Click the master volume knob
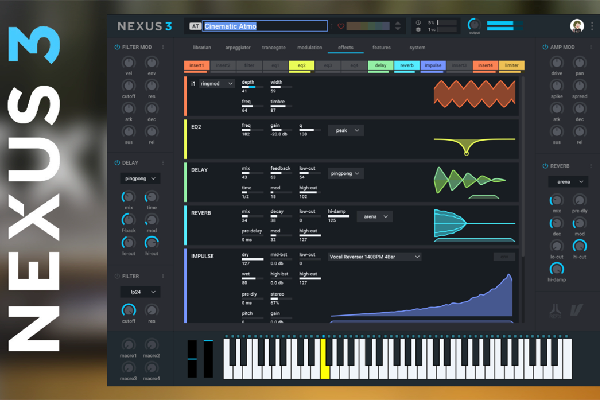The image size is (600, 400). [474, 25]
